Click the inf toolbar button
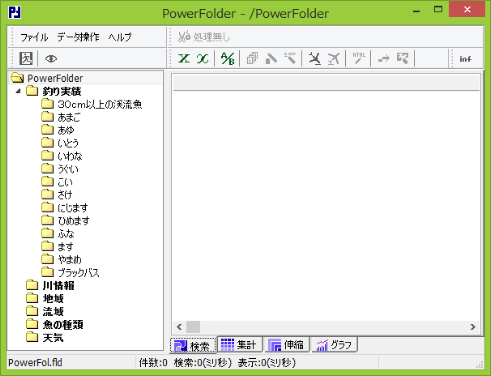The height and width of the screenshot is (376, 491). click(465, 59)
